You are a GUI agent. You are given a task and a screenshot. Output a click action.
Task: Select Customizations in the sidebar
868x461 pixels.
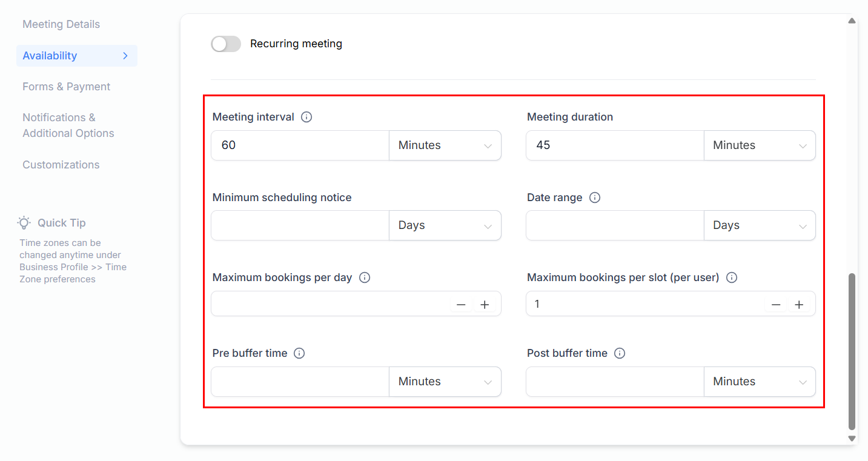(x=61, y=165)
